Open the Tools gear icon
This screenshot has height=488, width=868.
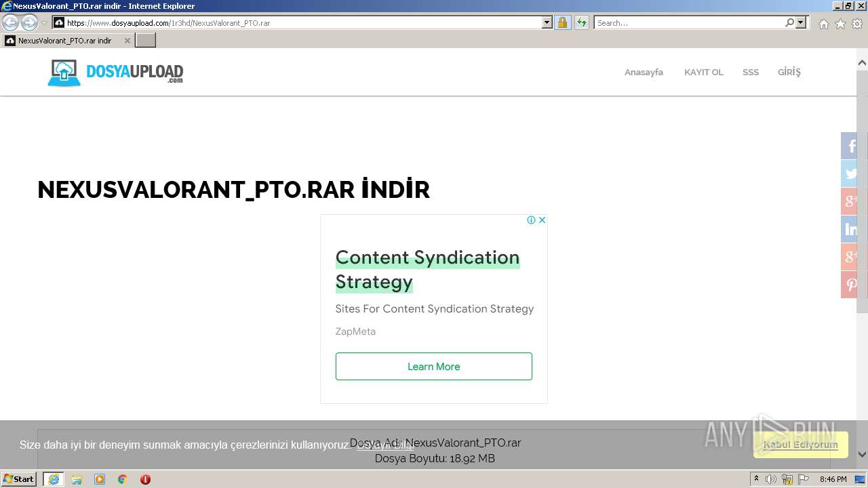857,24
